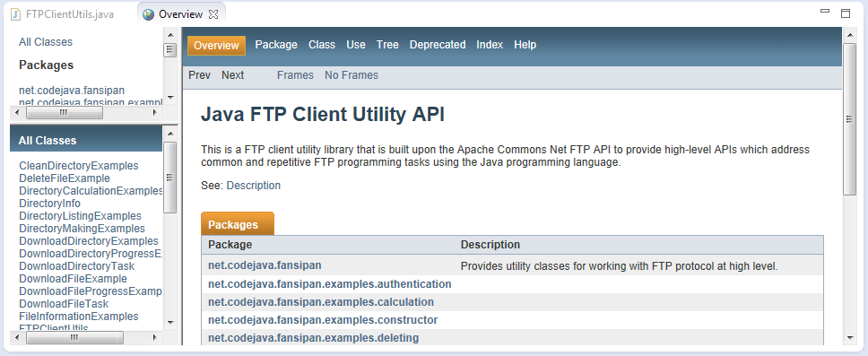The image size is (868, 356).
Task: Maximize the editor area using the maximize icon
Action: click(x=846, y=13)
